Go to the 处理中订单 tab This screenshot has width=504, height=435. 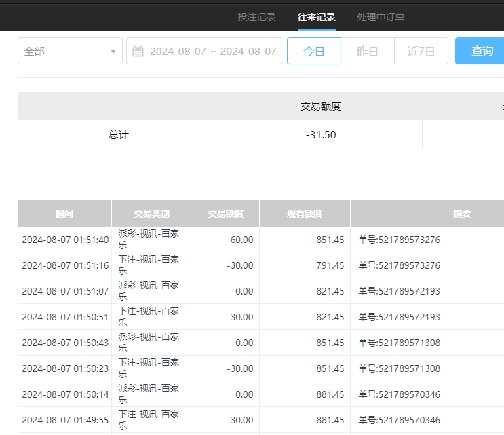pos(381,17)
